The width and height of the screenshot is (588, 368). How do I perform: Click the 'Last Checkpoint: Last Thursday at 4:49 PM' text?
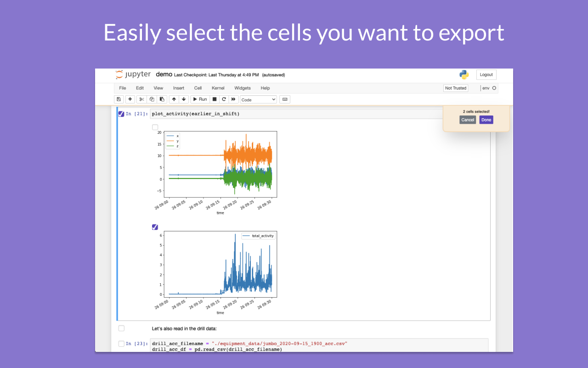[216, 75]
